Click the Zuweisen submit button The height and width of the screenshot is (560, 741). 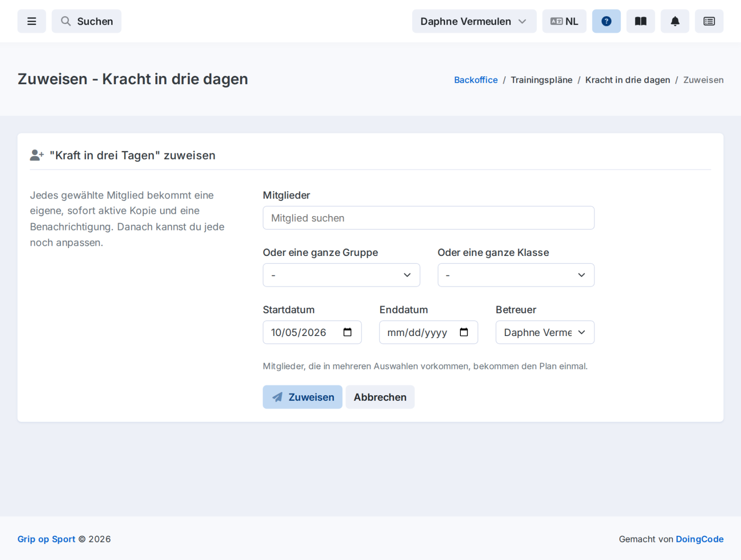302,397
